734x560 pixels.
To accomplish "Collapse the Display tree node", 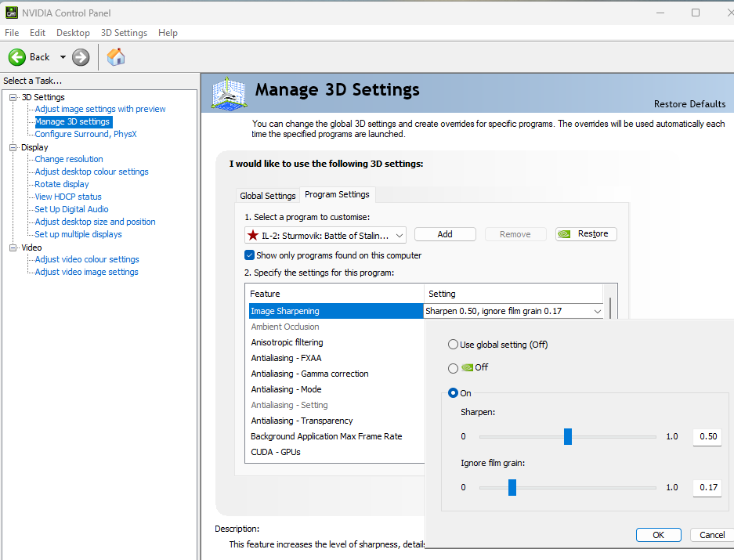I will pos(13,147).
